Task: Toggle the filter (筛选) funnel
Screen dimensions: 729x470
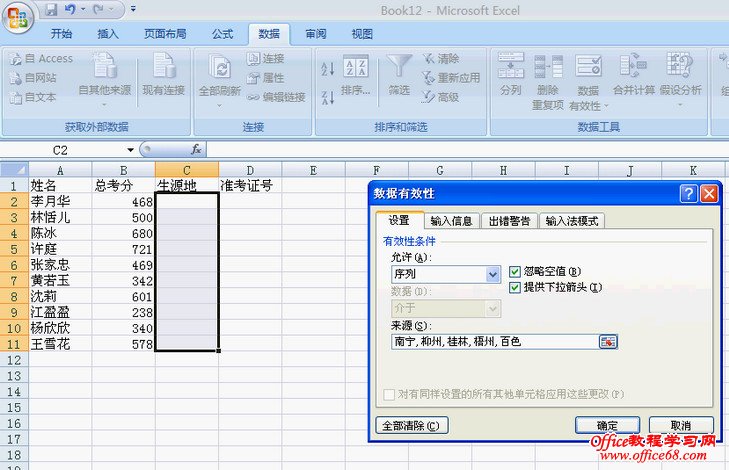Action: point(399,75)
